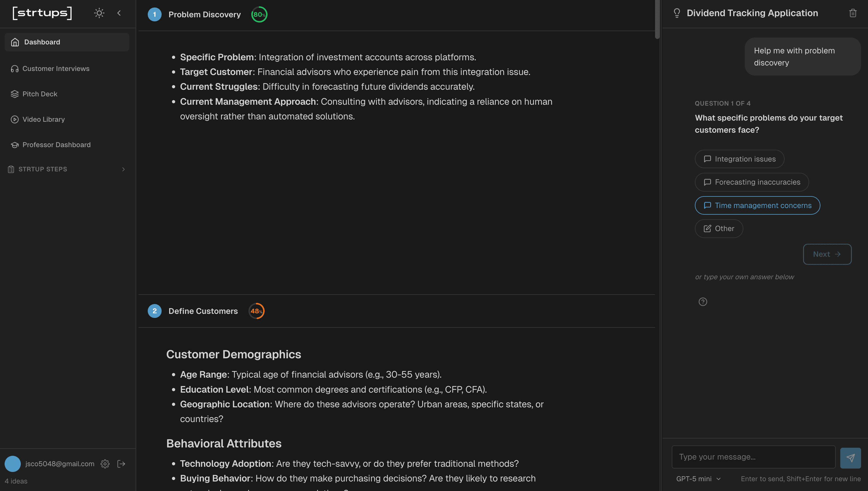Image resolution: width=868 pixels, height=491 pixels.
Task: Click the lightbulb icon beside Dividend Tracking Application
Action: pyautogui.click(x=677, y=13)
